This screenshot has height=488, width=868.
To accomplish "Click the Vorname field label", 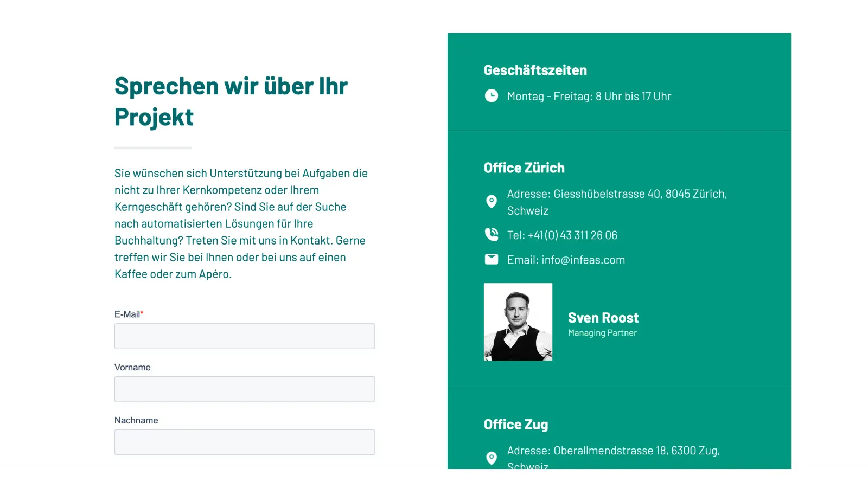I will coord(132,368).
